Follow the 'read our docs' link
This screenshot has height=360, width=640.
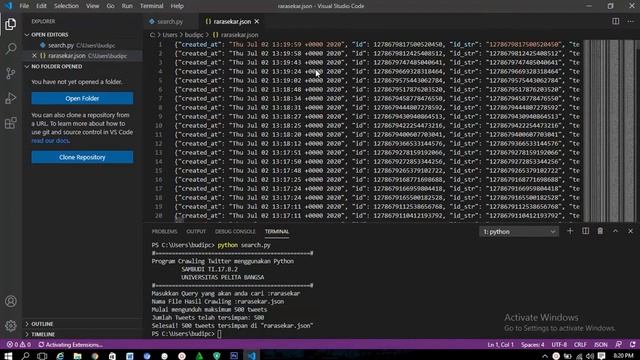pyautogui.click(x=50, y=141)
